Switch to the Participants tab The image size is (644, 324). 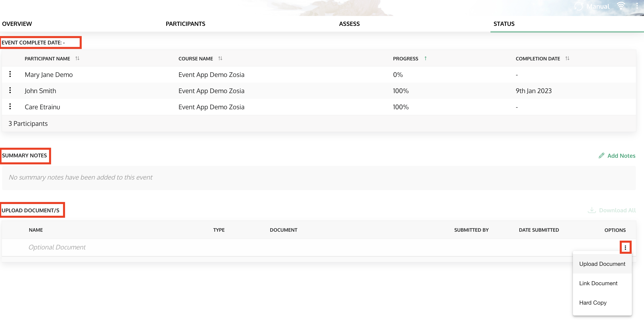185,24
